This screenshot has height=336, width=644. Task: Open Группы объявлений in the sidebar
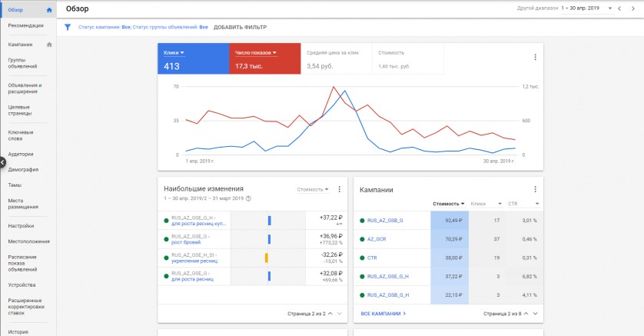[22, 63]
